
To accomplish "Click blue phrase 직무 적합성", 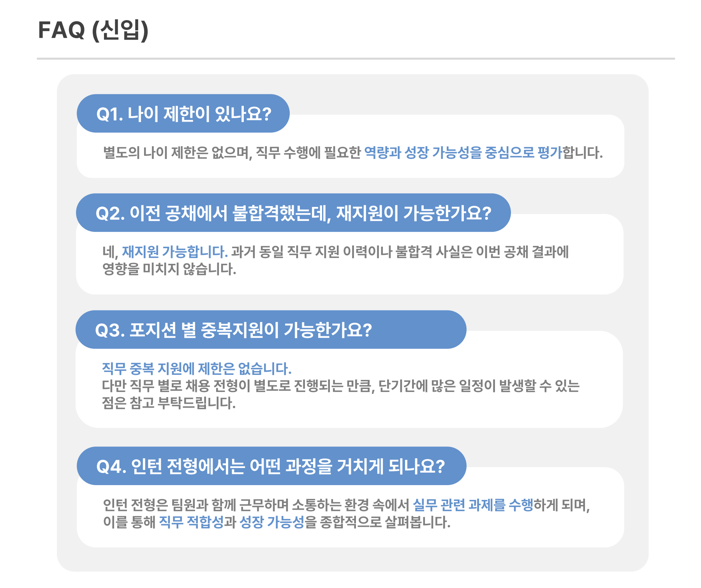I will coord(191,522).
